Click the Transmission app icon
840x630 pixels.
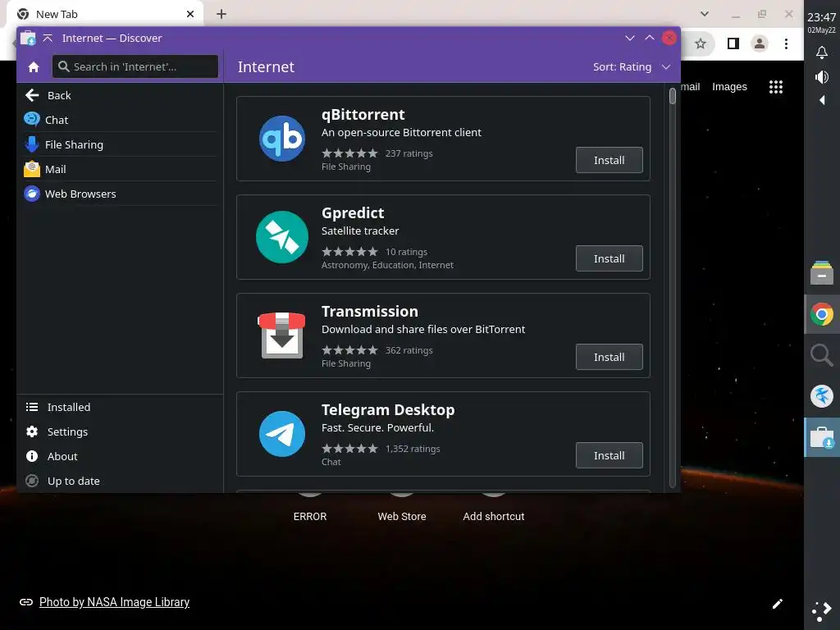click(x=282, y=336)
